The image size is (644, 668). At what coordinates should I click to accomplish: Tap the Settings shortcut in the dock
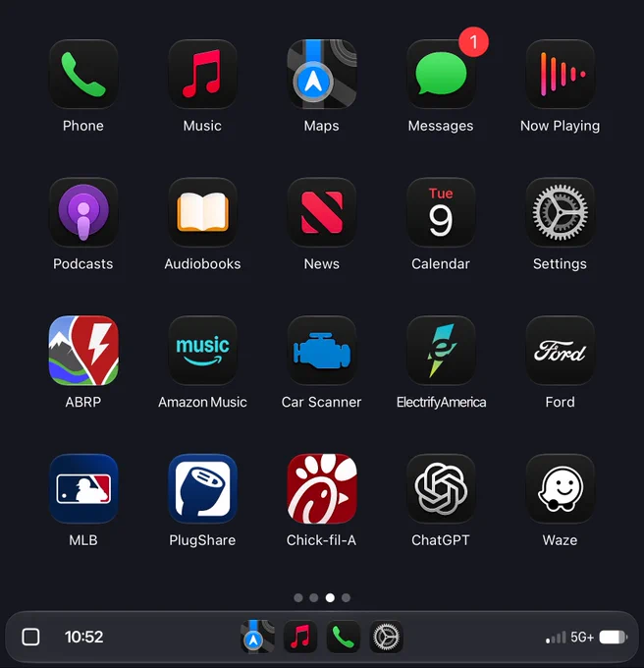[x=386, y=637]
